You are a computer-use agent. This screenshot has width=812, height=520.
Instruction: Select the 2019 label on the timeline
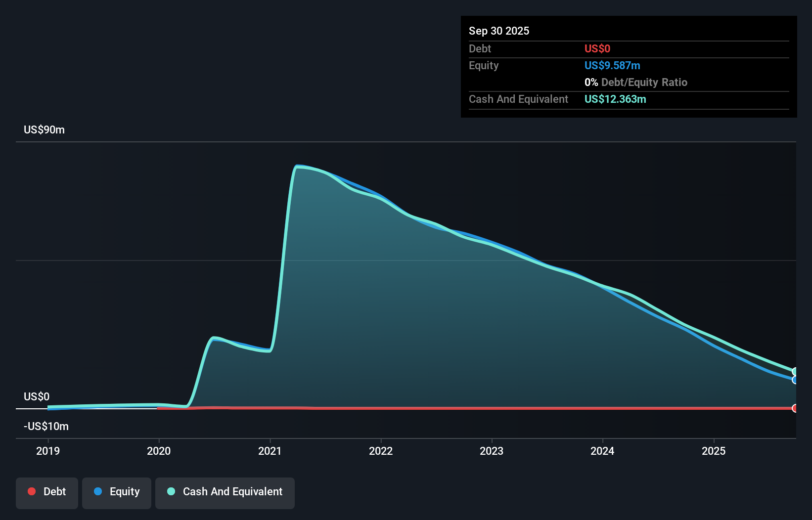tap(47, 451)
